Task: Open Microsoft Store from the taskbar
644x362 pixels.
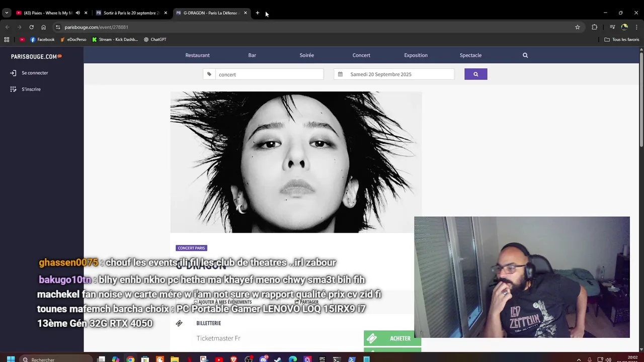Action: coord(145,359)
